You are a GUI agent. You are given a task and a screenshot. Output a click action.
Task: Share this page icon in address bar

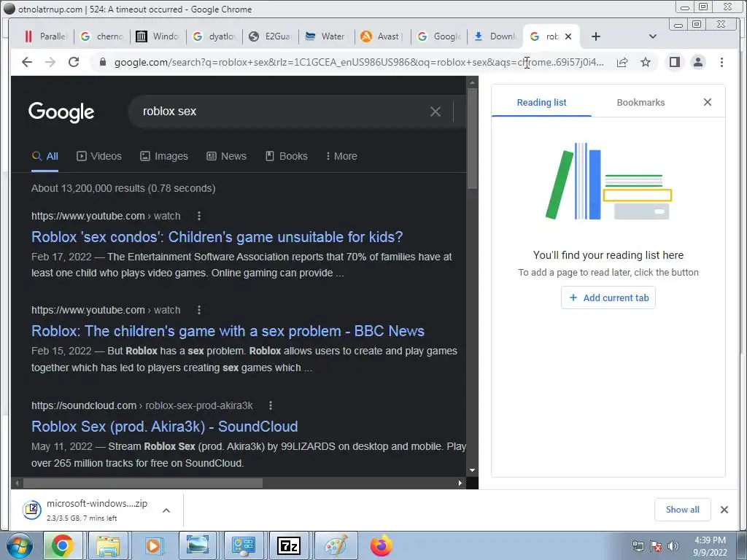click(622, 62)
